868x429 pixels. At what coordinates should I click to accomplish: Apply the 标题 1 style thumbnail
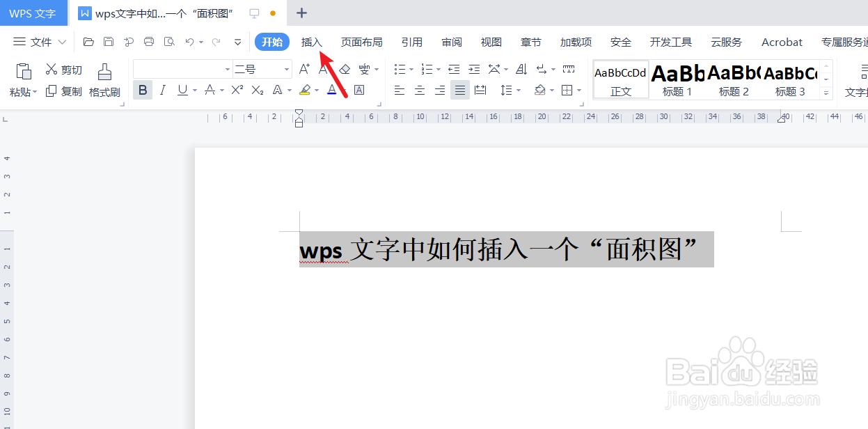pos(677,79)
